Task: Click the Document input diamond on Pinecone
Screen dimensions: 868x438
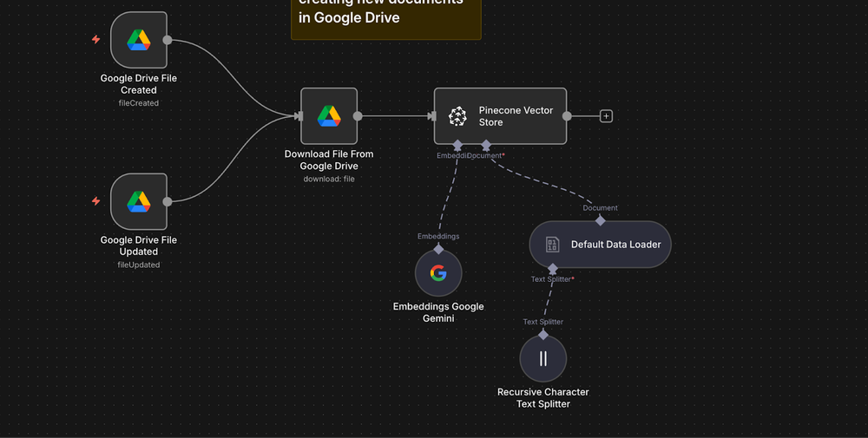Action: 486,145
